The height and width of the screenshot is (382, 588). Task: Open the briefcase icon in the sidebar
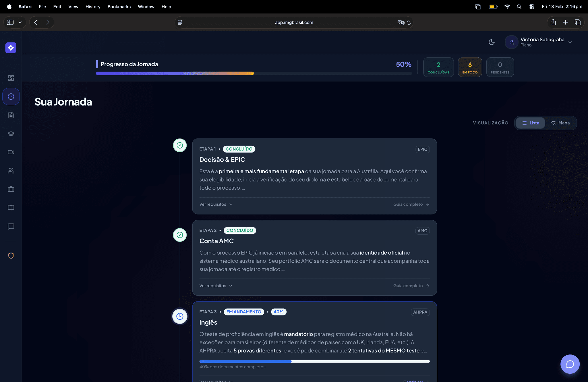(11, 189)
